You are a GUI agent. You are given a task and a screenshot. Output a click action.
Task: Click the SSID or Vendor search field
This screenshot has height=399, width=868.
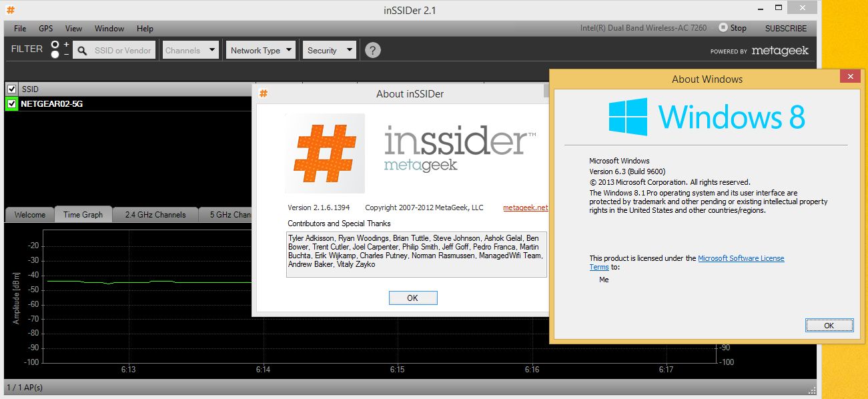pos(114,50)
